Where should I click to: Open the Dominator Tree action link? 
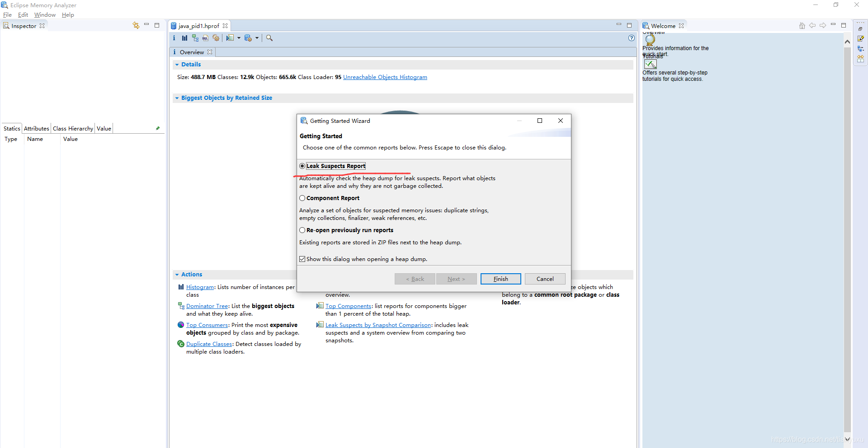207,306
